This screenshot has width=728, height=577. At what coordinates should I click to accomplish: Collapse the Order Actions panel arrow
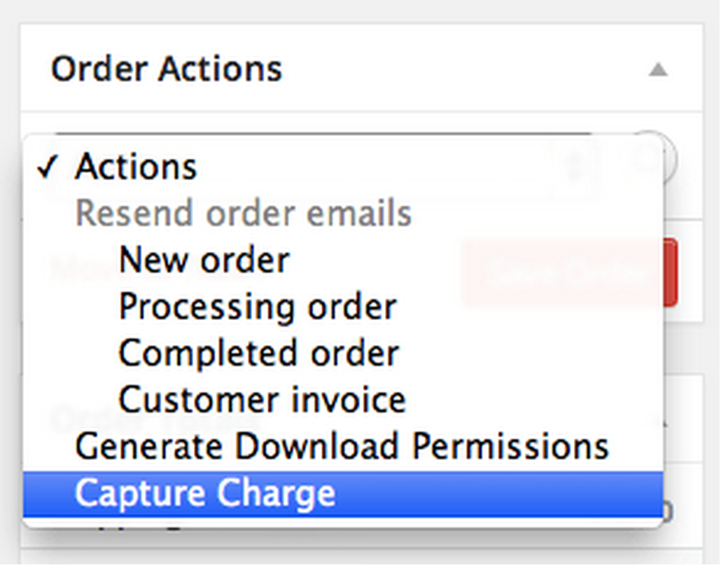[657, 69]
